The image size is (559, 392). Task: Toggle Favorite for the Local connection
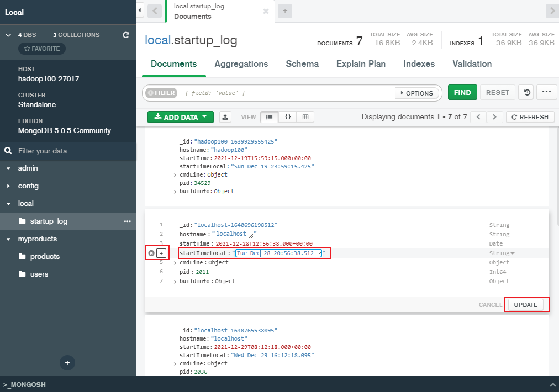click(41, 49)
